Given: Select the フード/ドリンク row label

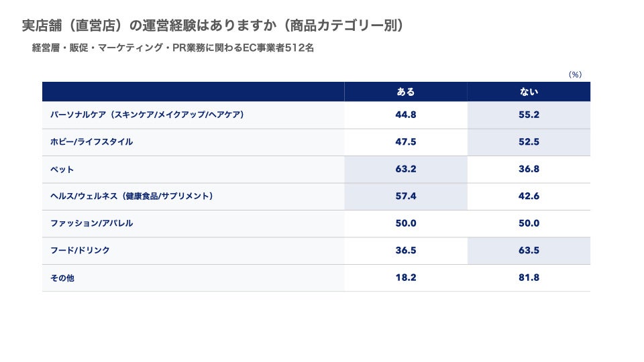Looking at the screenshot, I should (80, 250).
